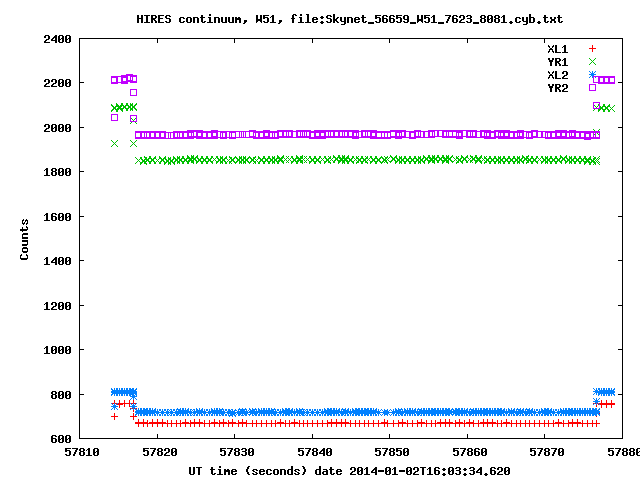
Task: Click the blue asterisk XL2 legend marker
Action: coord(592,74)
